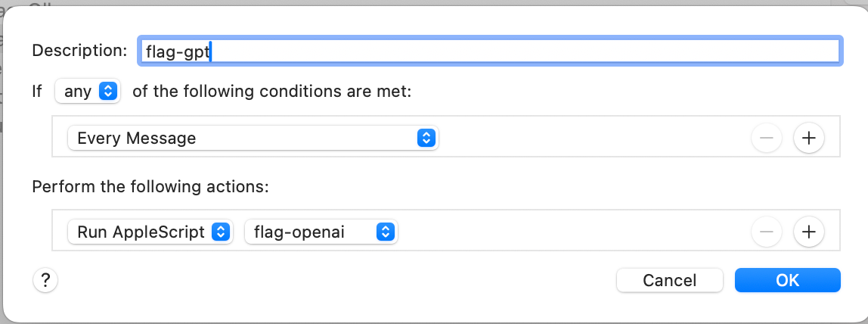Open the Run AppleScript action dropdown
The width and height of the screenshot is (868, 324).
[149, 232]
